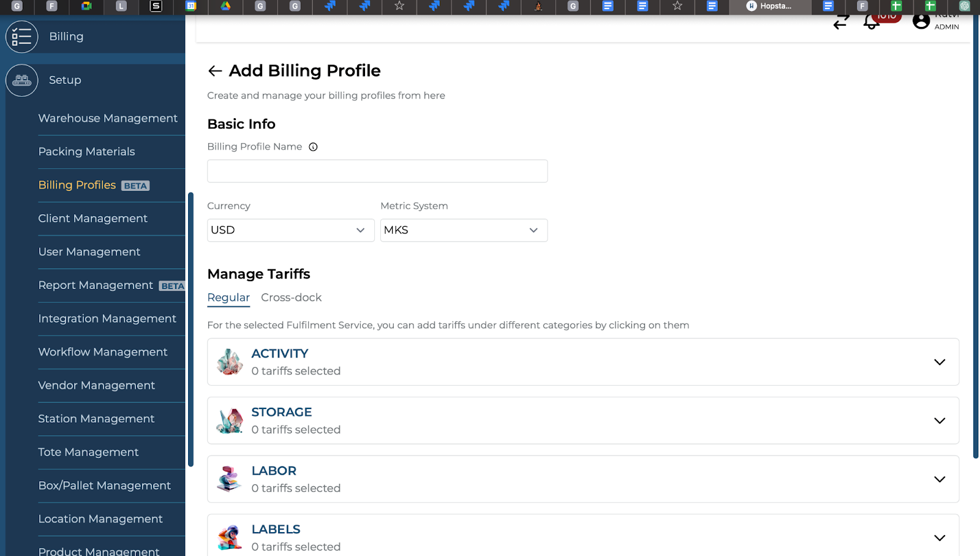Expand the ACTIVITY tariffs section
980x556 pixels.
pos(940,362)
